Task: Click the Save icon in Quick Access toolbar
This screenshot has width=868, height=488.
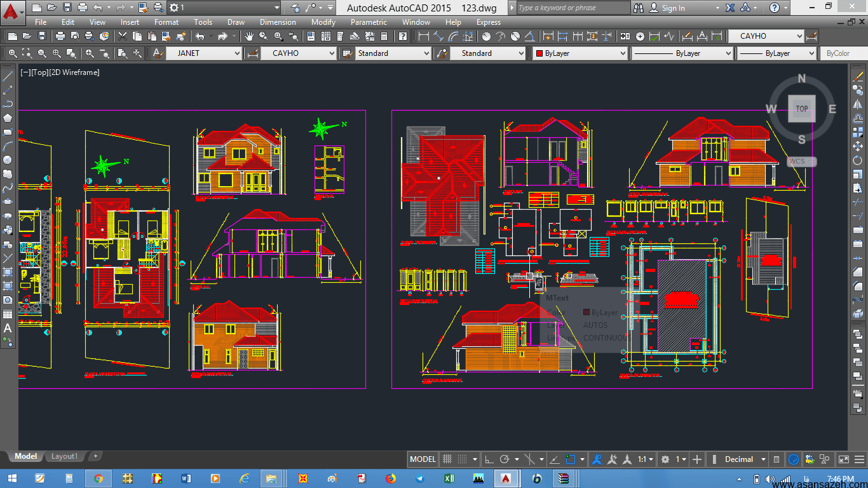Action: point(68,8)
